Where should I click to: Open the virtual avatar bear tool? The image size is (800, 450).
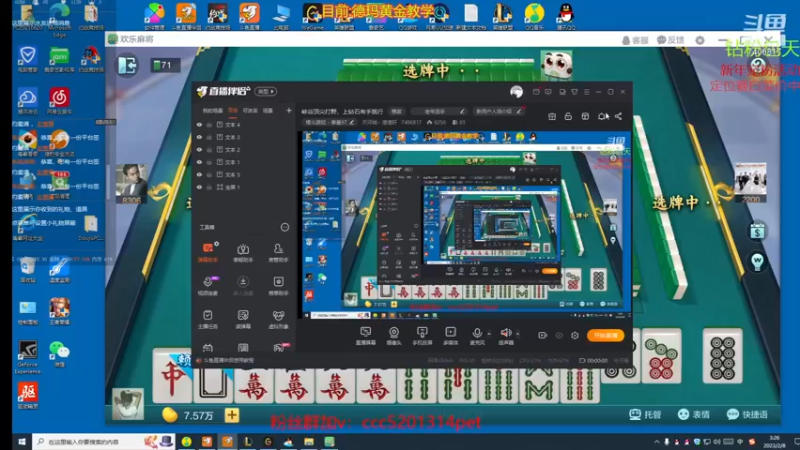pyautogui.click(x=278, y=319)
